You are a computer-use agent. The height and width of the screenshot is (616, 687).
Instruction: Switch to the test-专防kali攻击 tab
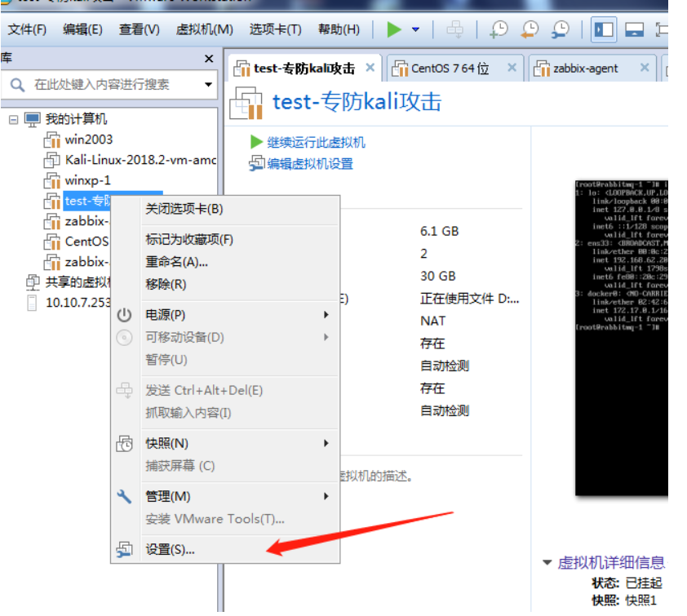point(304,69)
